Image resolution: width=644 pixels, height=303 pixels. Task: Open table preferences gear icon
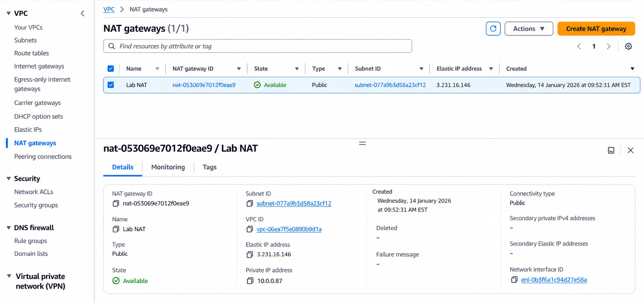[x=628, y=46]
